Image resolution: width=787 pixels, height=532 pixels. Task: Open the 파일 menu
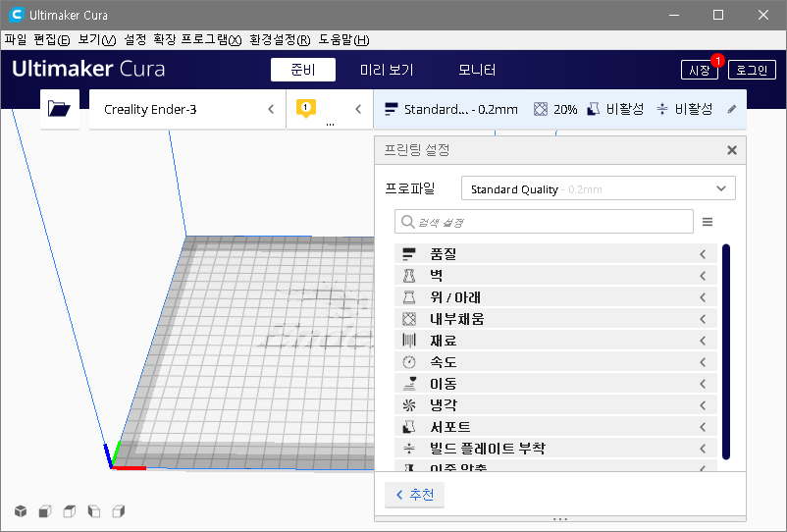[x=16, y=39]
